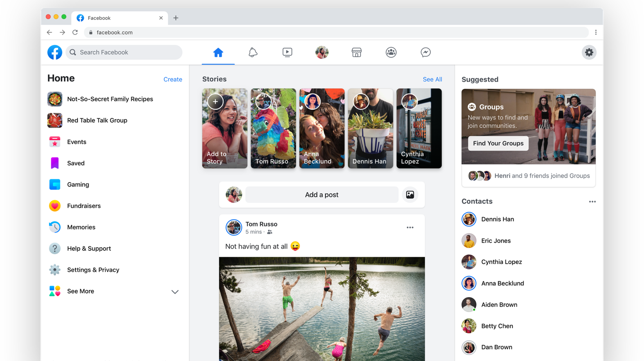Open the Watch video icon
The width and height of the screenshot is (644, 361).
pos(287,52)
